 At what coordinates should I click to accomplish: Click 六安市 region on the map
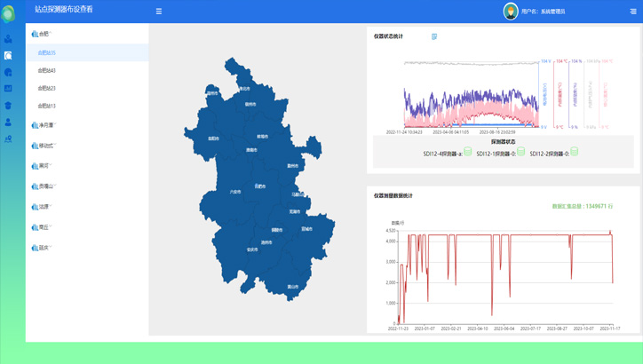[234, 191]
